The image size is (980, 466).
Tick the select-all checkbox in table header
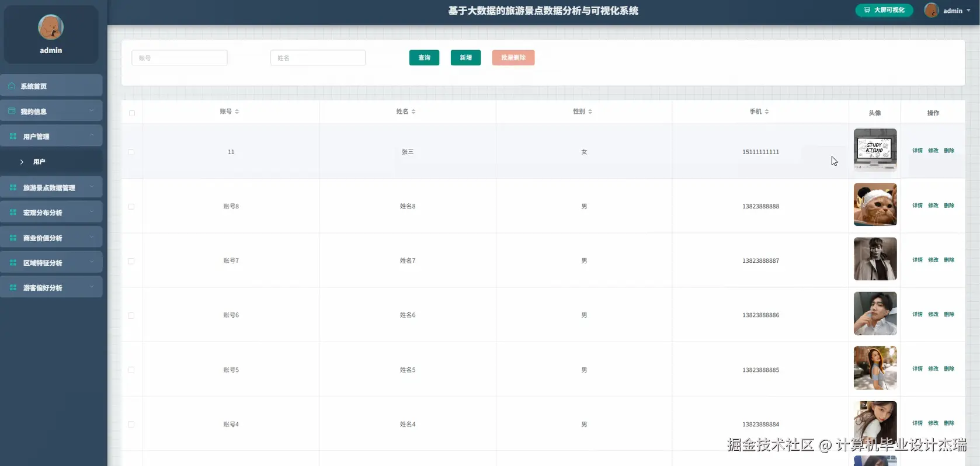[x=132, y=113]
